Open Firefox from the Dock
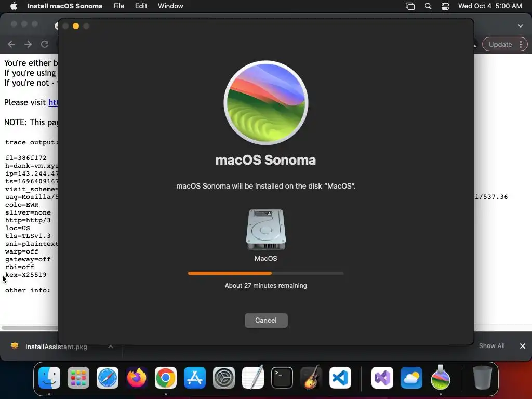 137,378
